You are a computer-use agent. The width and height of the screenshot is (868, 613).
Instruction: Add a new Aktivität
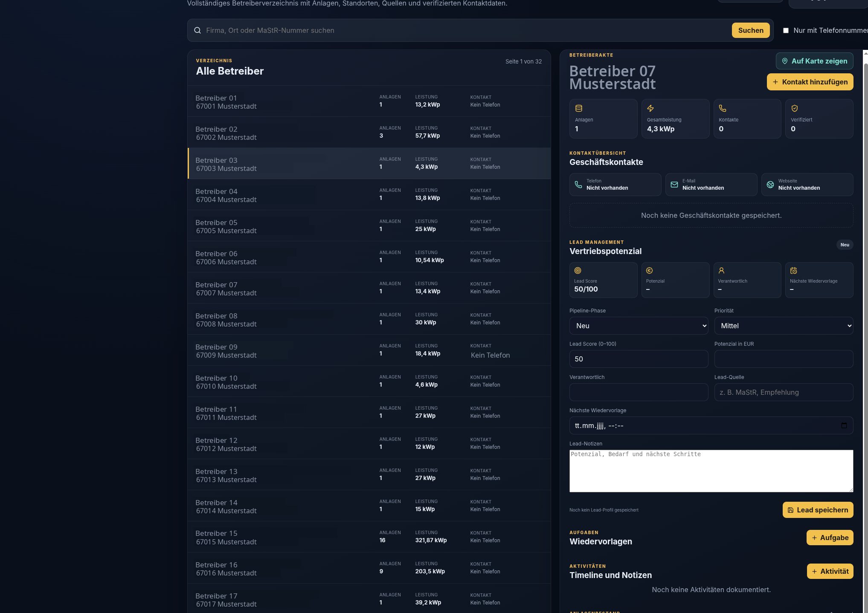(x=830, y=571)
